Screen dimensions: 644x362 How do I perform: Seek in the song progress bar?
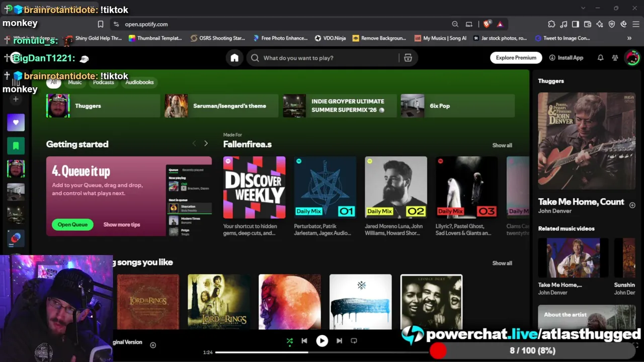pos(322,352)
